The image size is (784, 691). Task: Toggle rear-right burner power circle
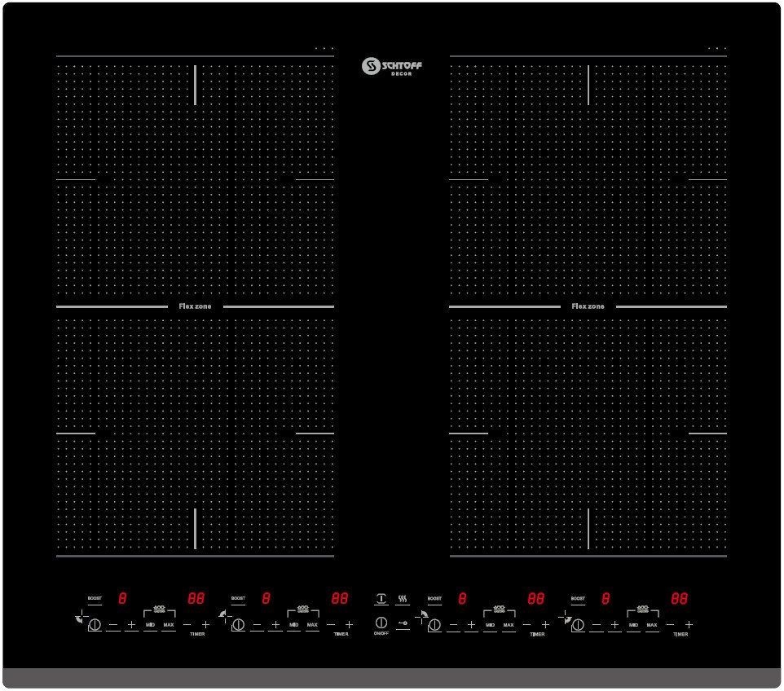[579, 624]
